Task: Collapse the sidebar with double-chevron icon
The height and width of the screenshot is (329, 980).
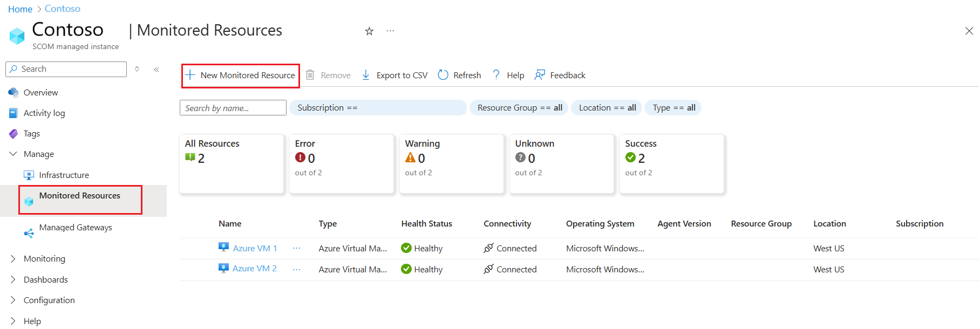Action: click(x=156, y=69)
